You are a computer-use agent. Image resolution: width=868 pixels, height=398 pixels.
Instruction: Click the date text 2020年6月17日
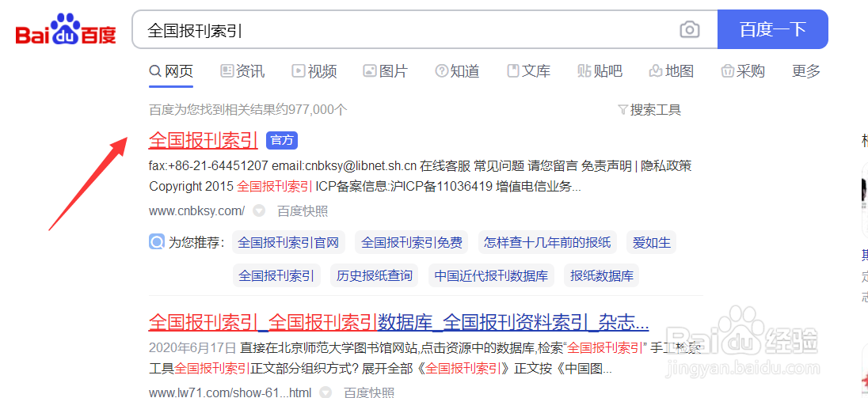[192, 347]
